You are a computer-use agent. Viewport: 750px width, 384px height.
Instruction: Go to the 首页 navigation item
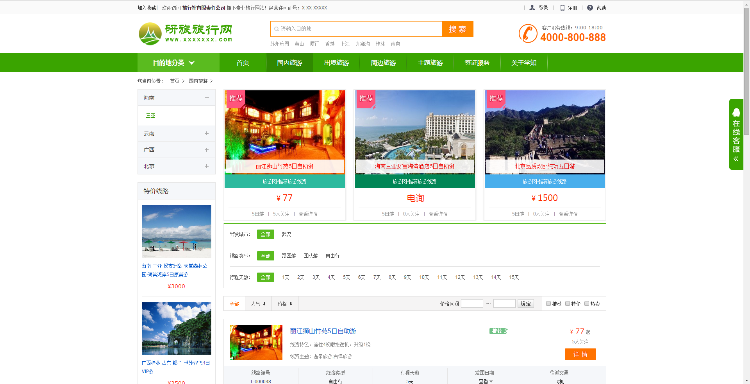pos(243,63)
